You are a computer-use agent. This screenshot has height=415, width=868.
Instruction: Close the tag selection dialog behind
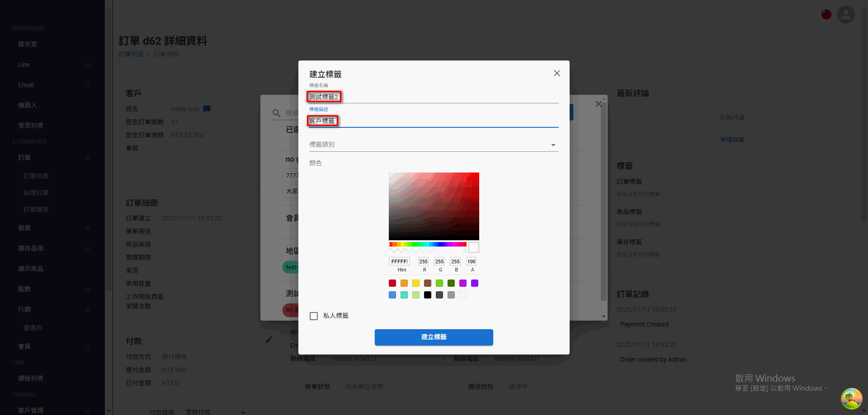click(598, 104)
